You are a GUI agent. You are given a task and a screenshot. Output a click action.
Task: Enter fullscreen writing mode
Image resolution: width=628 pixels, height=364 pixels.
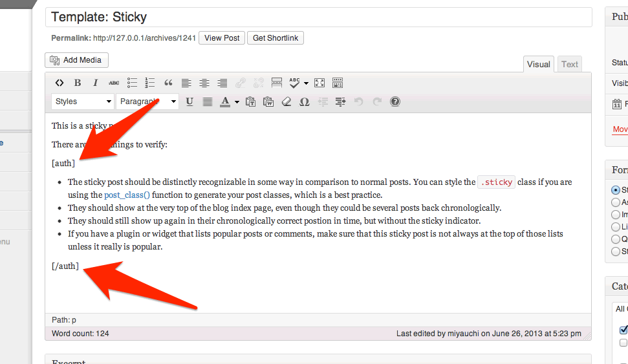[x=319, y=83]
